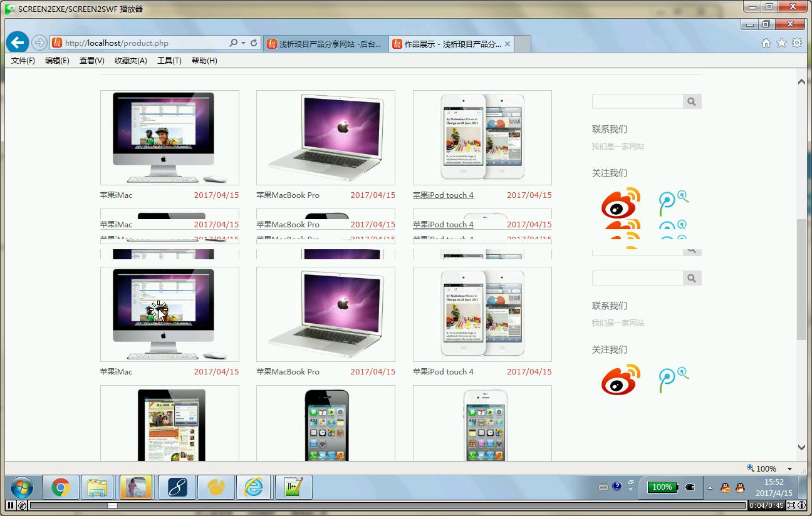Show hidden system tray icons arrow

click(710, 487)
